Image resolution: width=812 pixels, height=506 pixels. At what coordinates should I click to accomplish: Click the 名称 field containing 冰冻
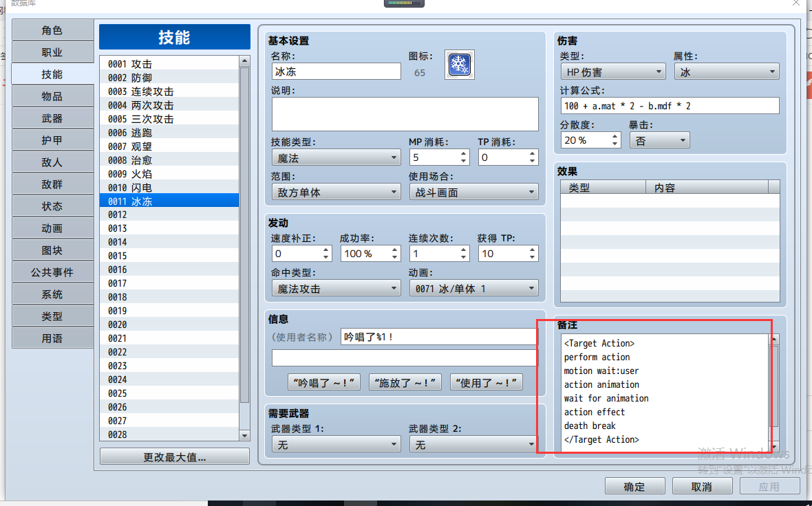pos(336,71)
